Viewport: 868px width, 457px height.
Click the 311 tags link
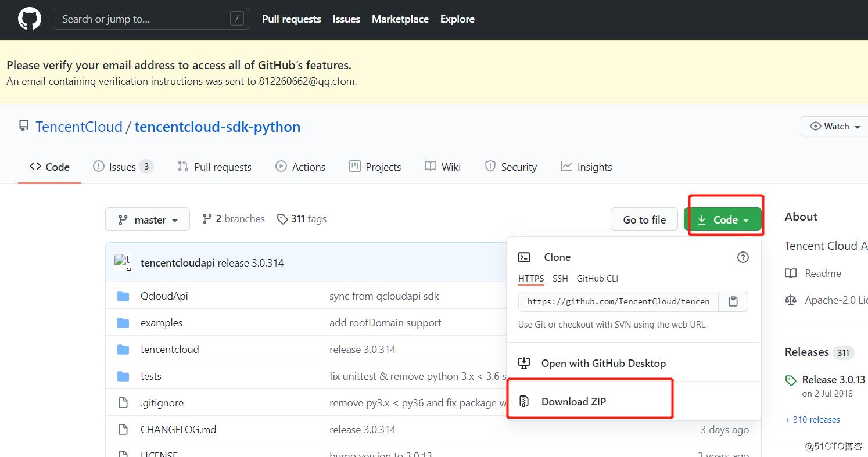[x=302, y=219]
